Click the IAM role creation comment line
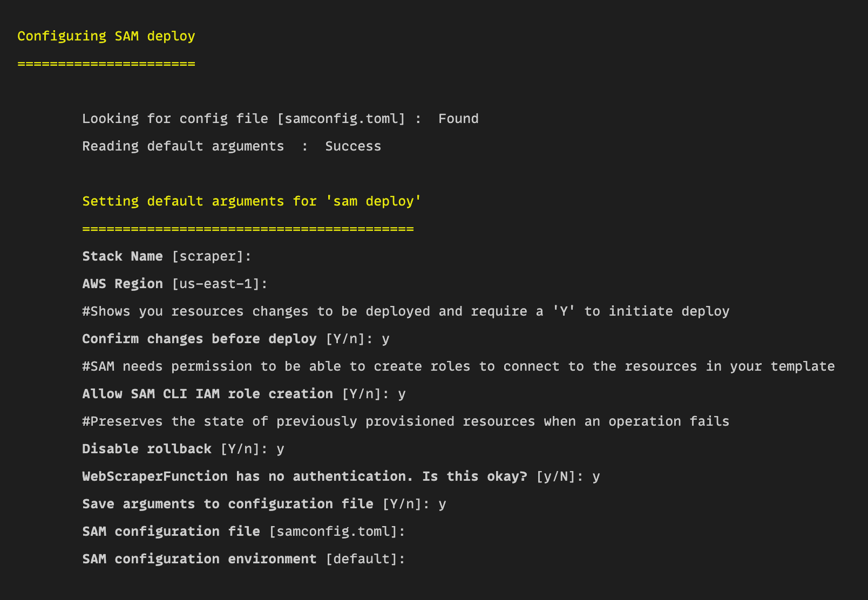This screenshot has height=600, width=868. 458,366
